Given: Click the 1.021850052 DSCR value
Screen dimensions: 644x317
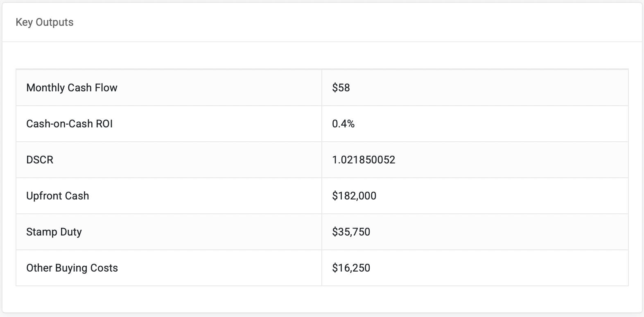Looking at the screenshot, I should (x=364, y=160).
